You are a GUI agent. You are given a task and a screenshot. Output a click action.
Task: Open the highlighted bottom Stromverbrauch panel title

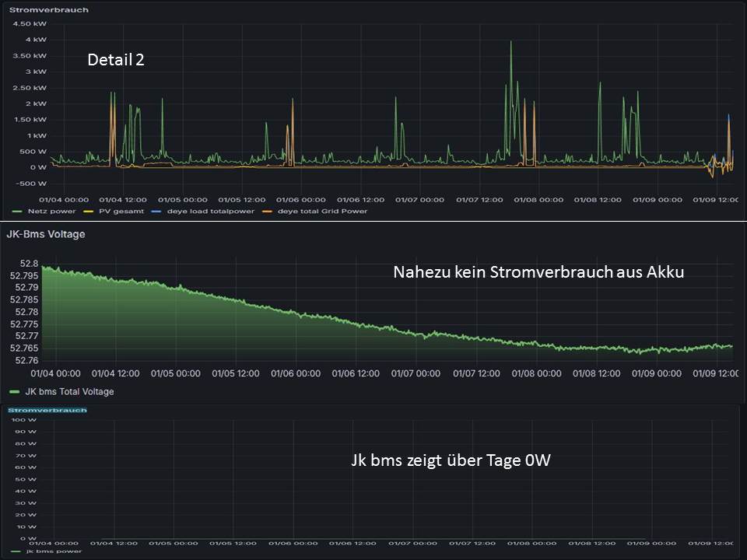click(x=47, y=410)
